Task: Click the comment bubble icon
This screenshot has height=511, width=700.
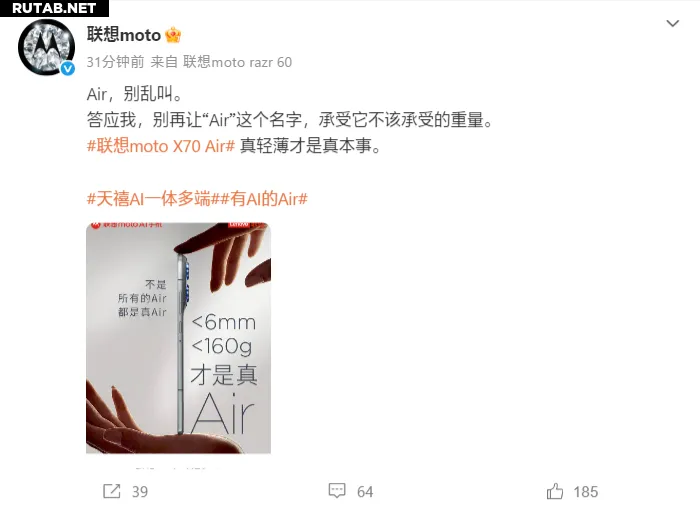Action: pyautogui.click(x=337, y=490)
